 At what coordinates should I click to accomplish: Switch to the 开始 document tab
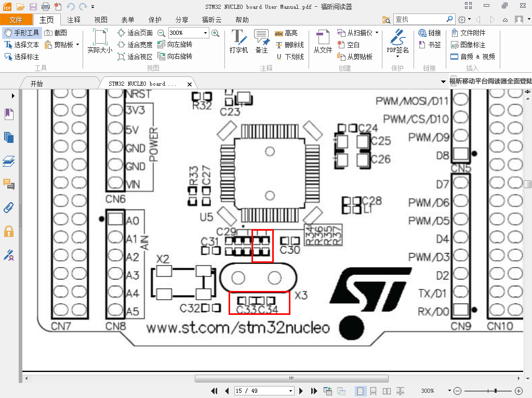[37, 84]
